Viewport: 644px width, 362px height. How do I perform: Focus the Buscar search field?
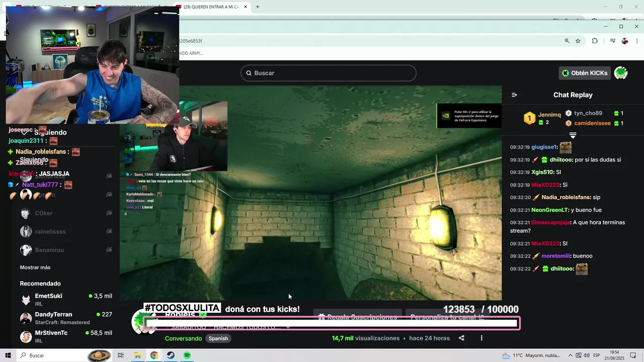click(328, 73)
